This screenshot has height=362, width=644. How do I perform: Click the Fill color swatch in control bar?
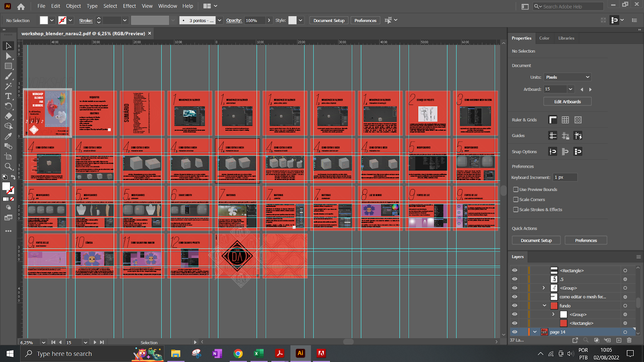click(44, 21)
